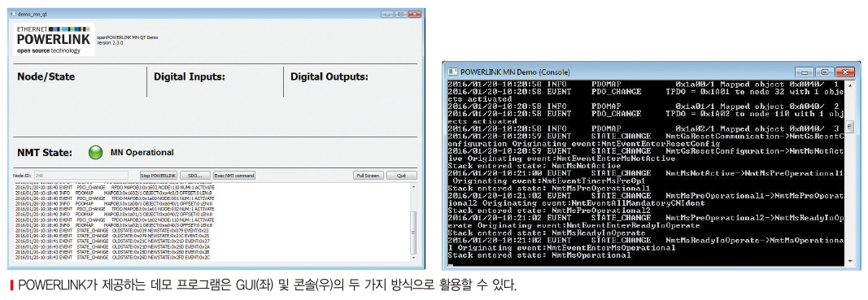
Task: Click console line 'Stack entered state: NmtMsReadyToOperate'
Action: 547,233
